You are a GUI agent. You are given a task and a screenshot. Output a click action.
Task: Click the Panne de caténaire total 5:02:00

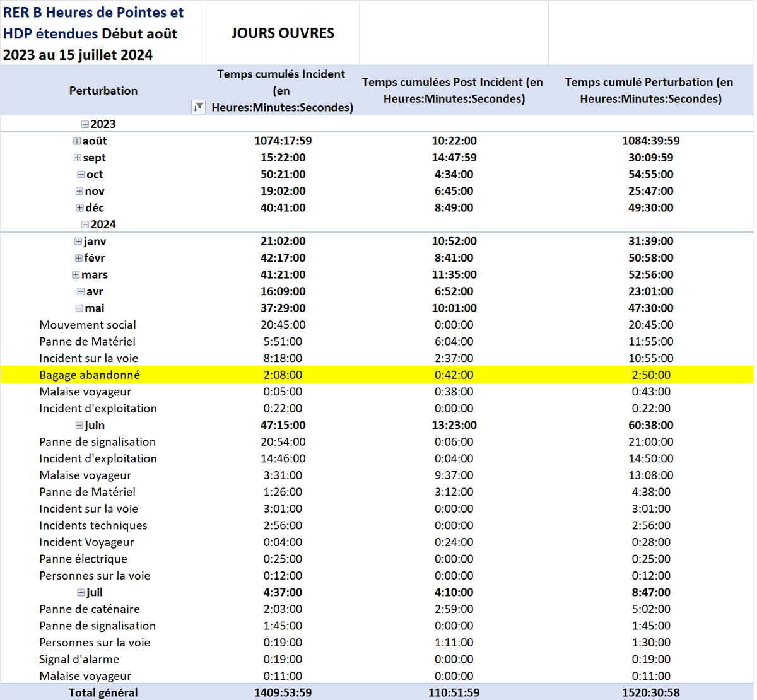[x=651, y=609]
